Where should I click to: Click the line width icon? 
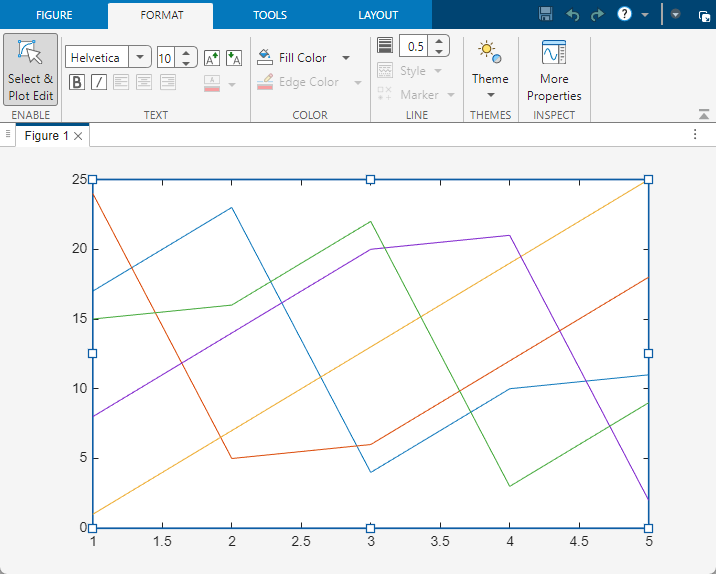click(x=385, y=46)
